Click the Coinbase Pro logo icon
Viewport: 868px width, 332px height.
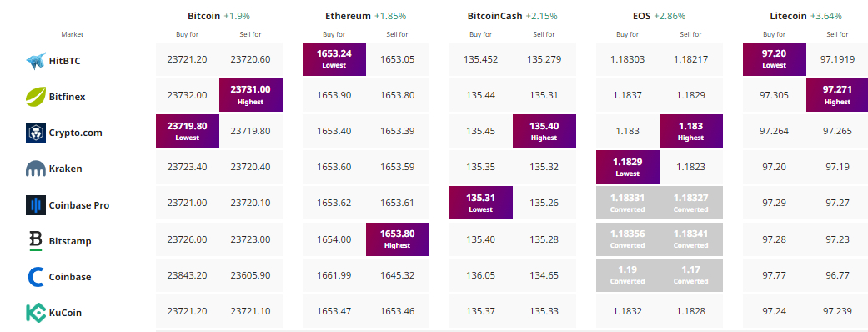point(35,205)
